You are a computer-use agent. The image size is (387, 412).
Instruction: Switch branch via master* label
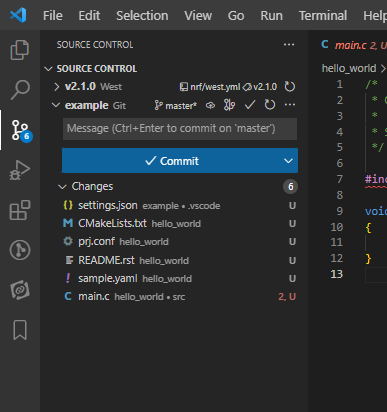(176, 106)
